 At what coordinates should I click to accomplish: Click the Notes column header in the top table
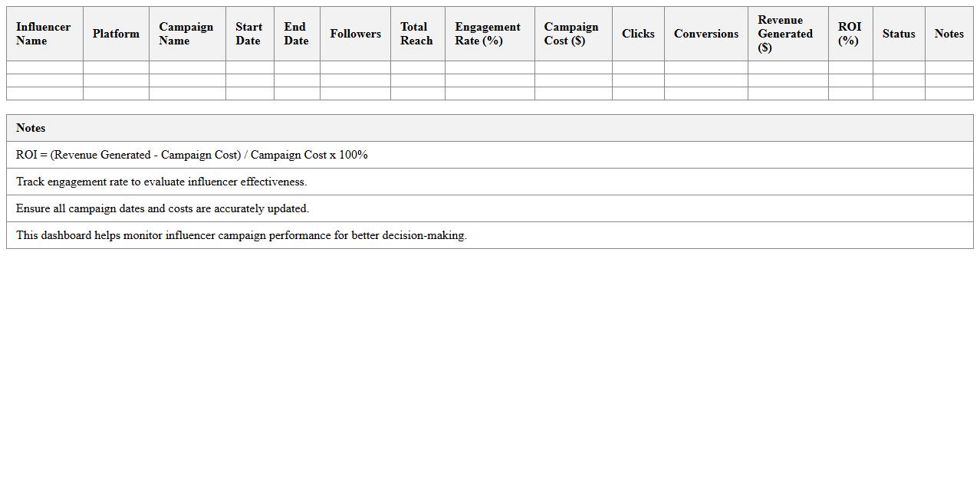pyautogui.click(x=949, y=34)
